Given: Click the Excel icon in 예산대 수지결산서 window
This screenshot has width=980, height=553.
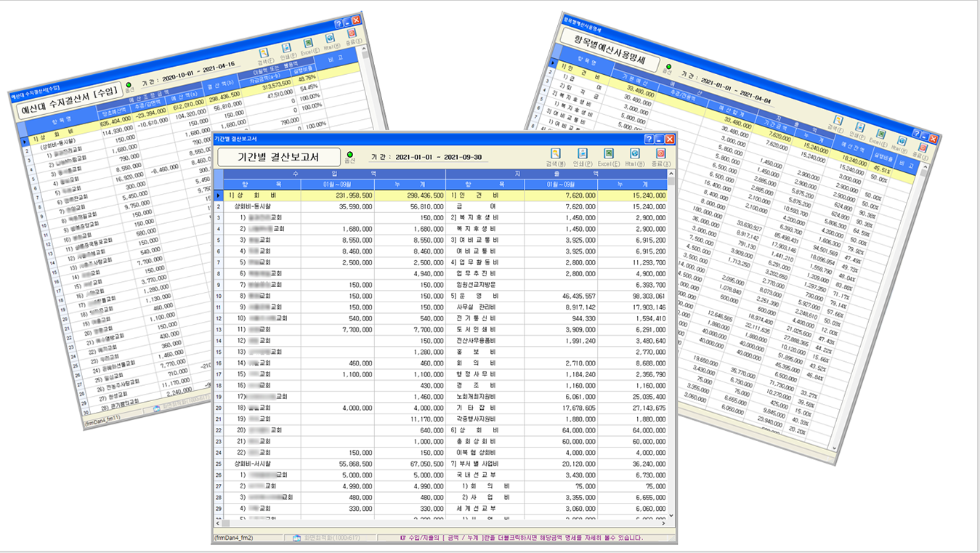Looking at the screenshot, I should click(x=308, y=44).
